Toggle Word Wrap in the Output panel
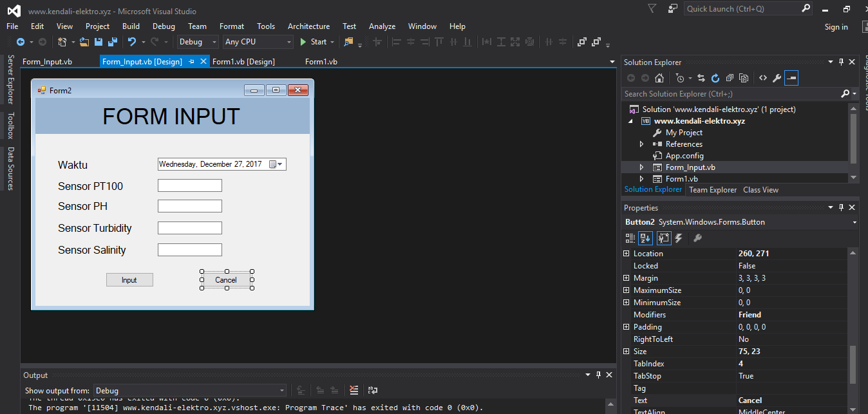 coord(372,390)
